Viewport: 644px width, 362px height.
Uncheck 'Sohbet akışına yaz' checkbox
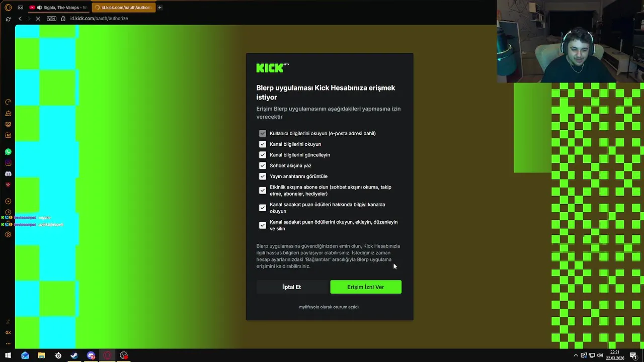[263, 165]
